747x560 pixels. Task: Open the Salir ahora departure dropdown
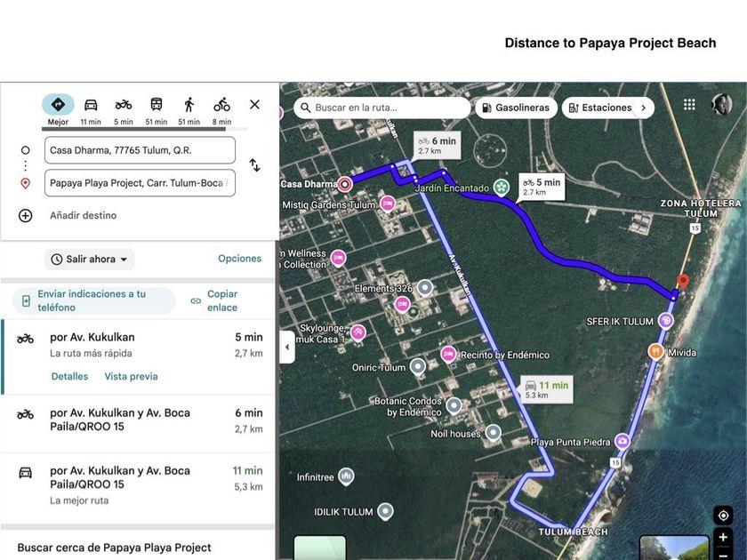tap(90, 259)
